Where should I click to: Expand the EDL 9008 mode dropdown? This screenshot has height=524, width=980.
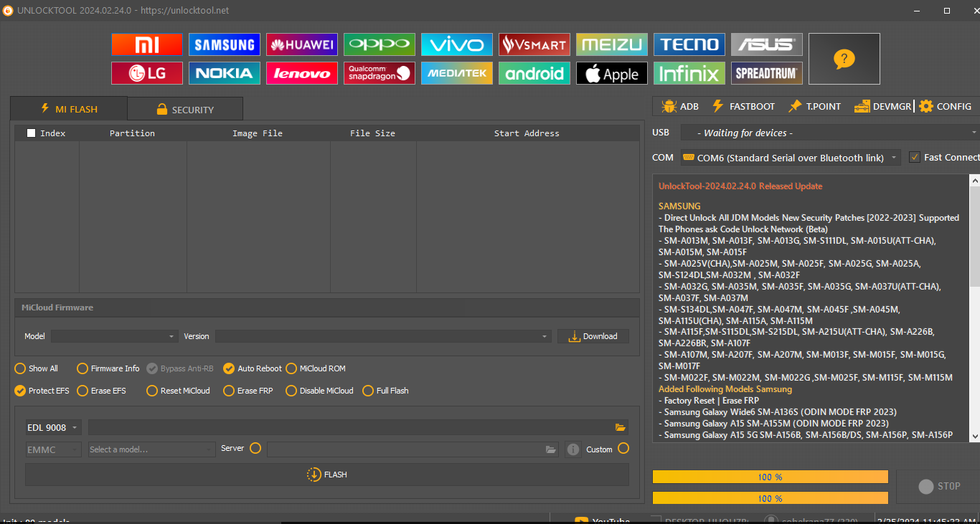(x=54, y=427)
